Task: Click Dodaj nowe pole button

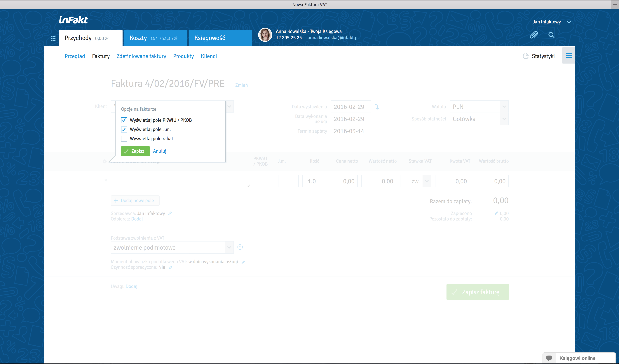Action: point(135,201)
